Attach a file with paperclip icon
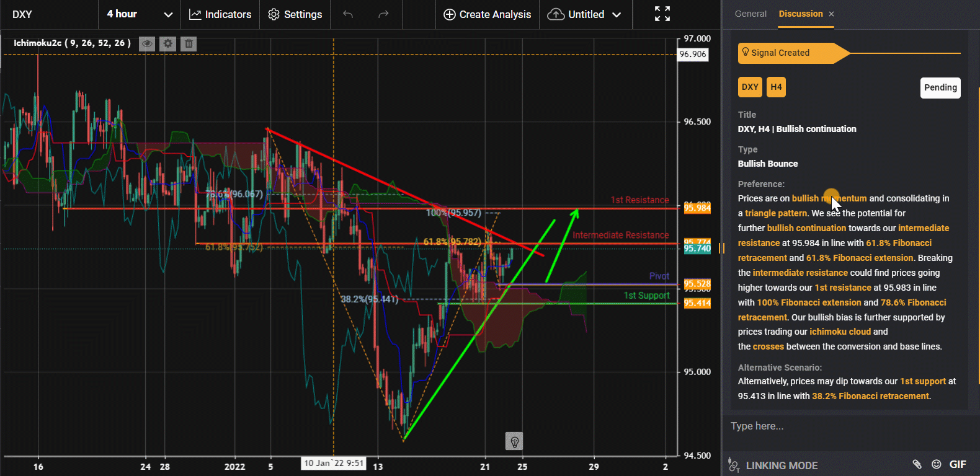 [917, 464]
